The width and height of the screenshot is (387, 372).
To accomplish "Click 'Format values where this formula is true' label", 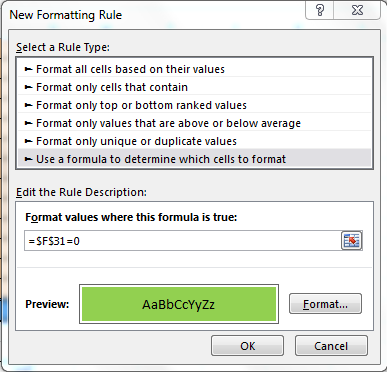I will [x=131, y=217].
